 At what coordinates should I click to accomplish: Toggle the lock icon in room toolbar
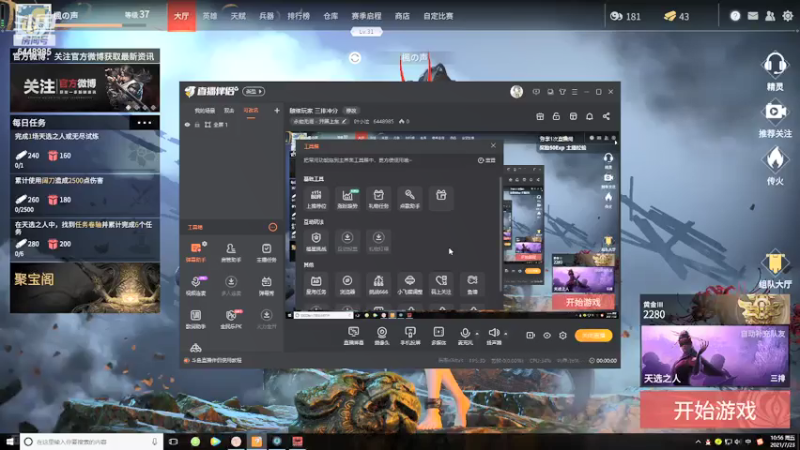pos(556,116)
